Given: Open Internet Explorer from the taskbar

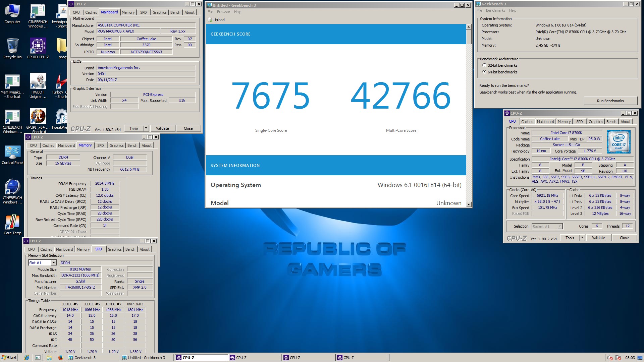Looking at the screenshot, I should click(x=27, y=358).
